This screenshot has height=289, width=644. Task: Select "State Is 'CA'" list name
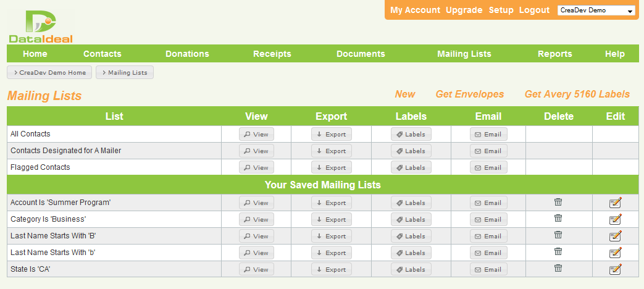[x=30, y=269]
